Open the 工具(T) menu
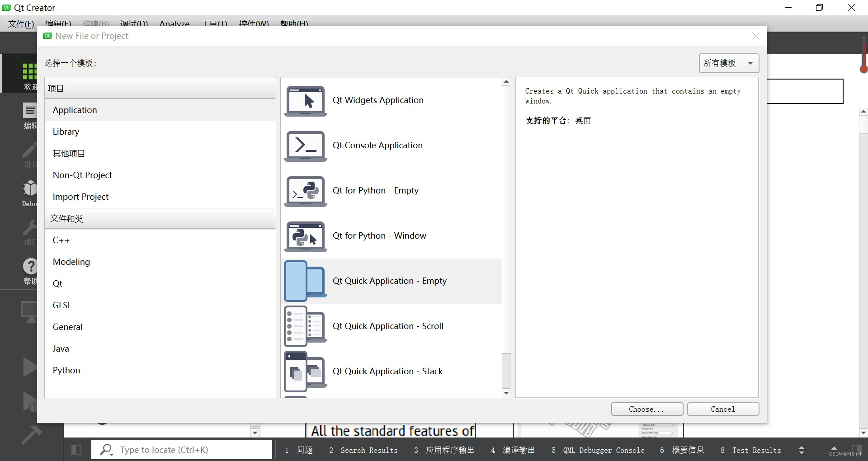868x461 pixels. pyautogui.click(x=214, y=24)
